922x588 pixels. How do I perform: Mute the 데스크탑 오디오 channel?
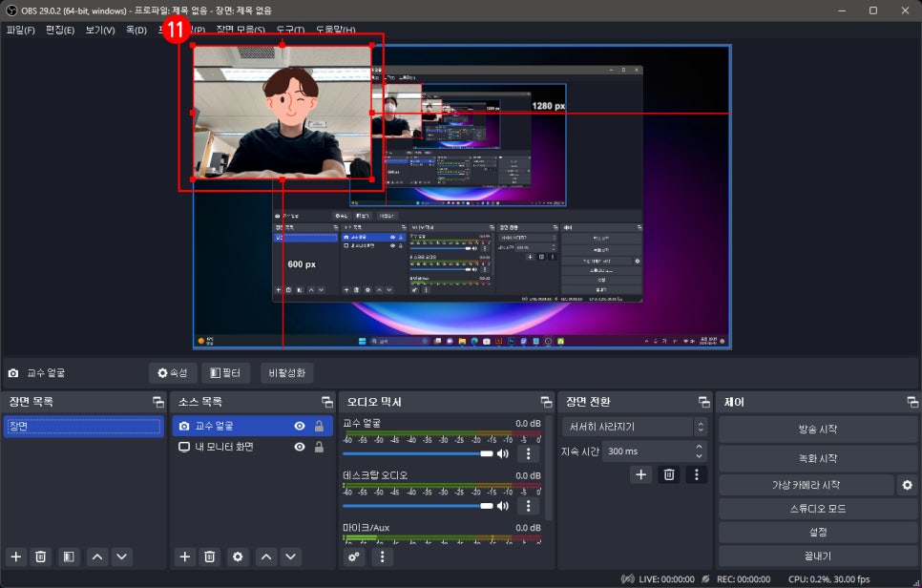coord(503,506)
